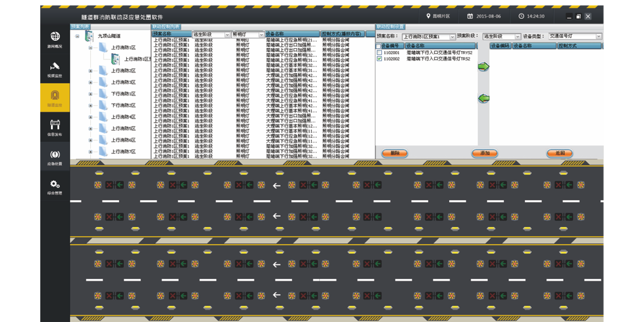Click the green right arrow to move devices
The height and width of the screenshot is (322, 644).
coord(484,67)
